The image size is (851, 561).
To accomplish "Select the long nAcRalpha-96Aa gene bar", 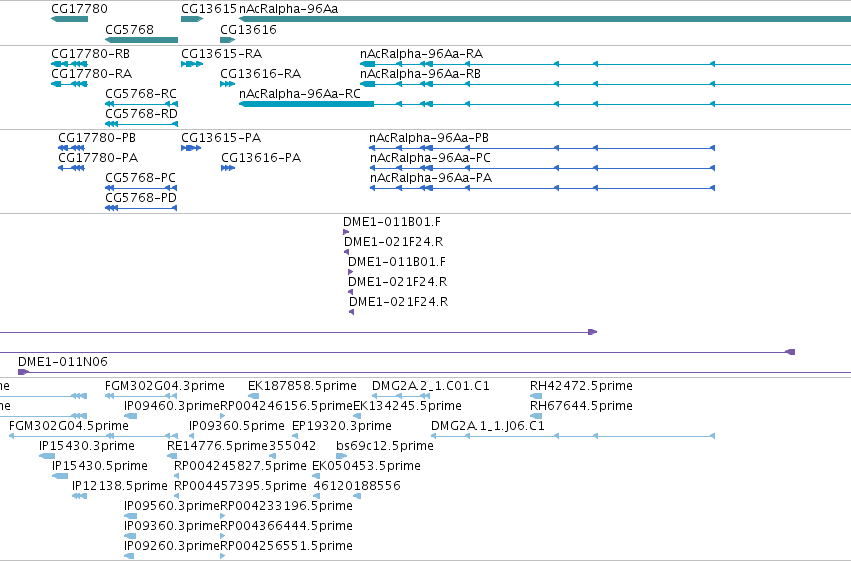I will point(545,19).
